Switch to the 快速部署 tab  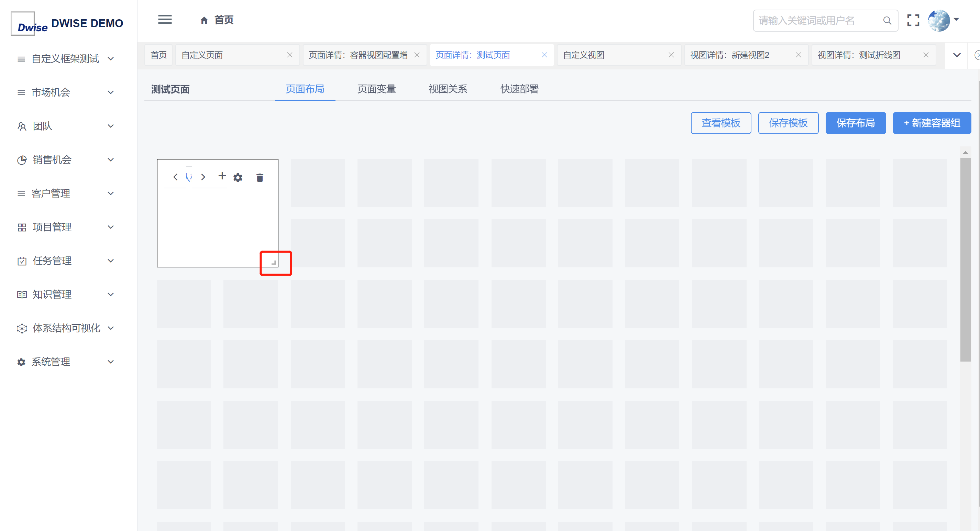click(x=520, y=89)
